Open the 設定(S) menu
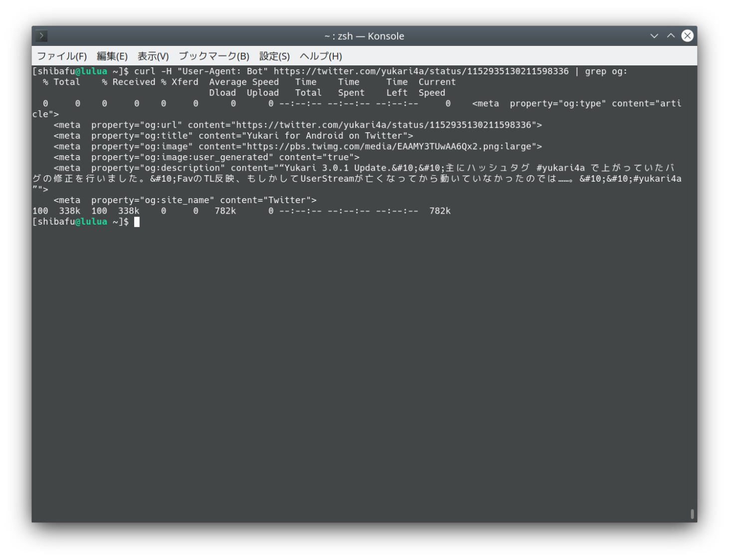The width and height of the screenshot is (729, 560). (274, 56)
